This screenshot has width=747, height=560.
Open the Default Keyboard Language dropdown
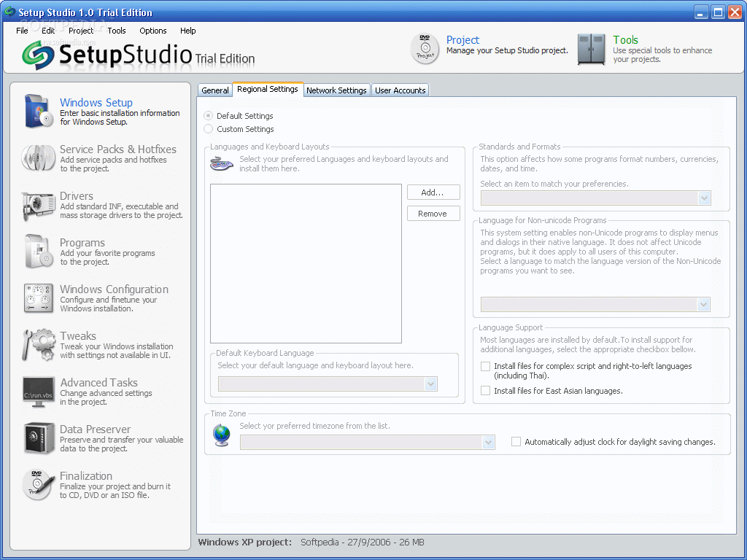430,384
